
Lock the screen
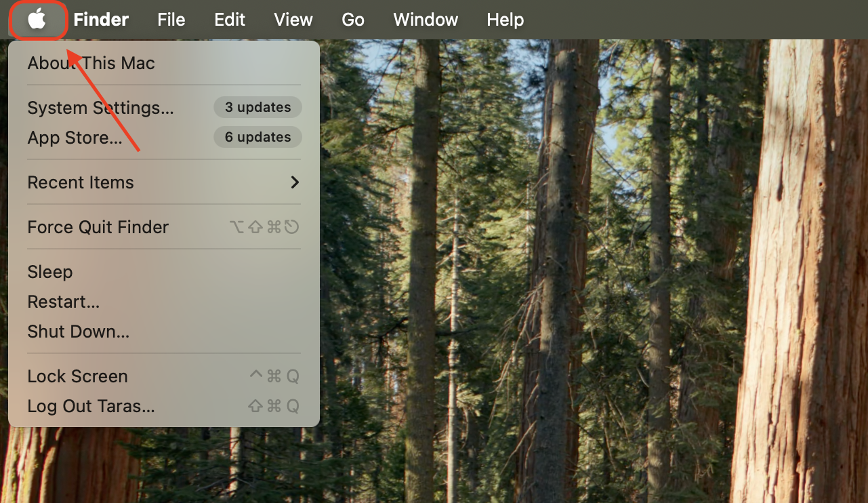coord(77,376)
